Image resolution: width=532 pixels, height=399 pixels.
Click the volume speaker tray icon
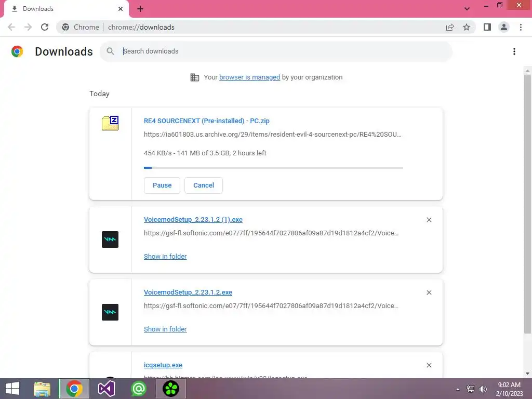(483, 389)
